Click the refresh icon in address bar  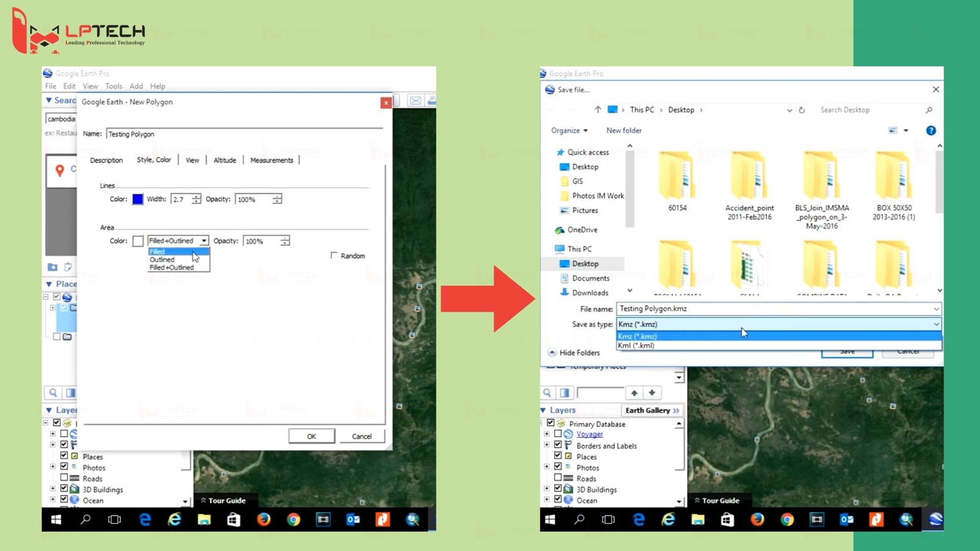point(802,110)
